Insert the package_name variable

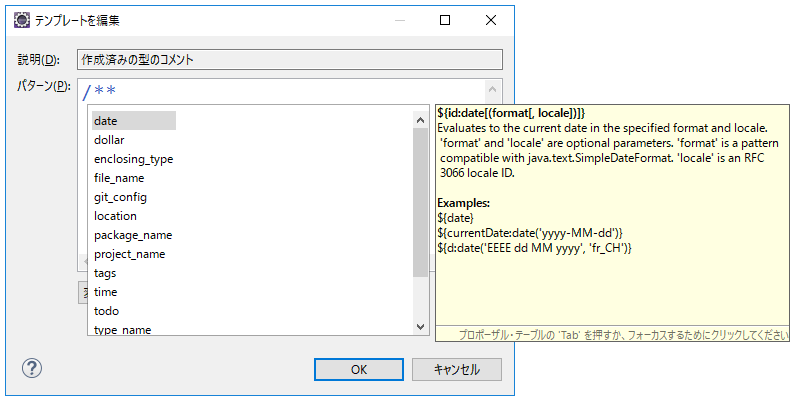tap(133, 235)
